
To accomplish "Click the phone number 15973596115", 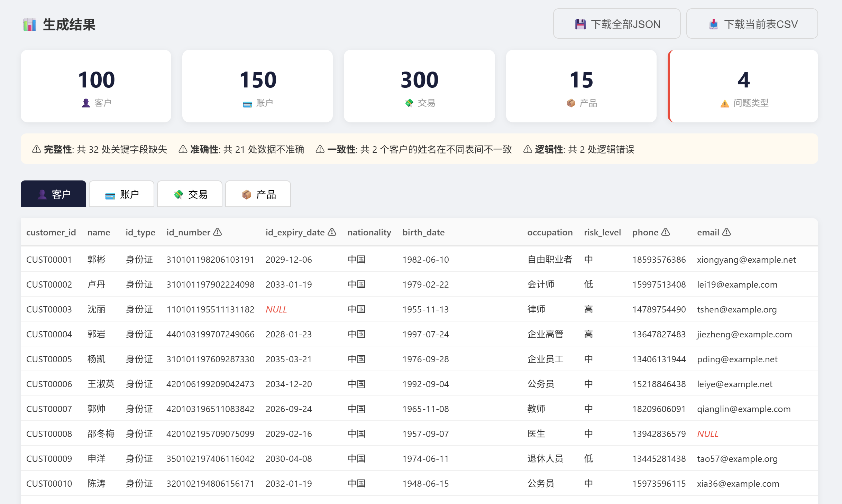I will 659,484.
